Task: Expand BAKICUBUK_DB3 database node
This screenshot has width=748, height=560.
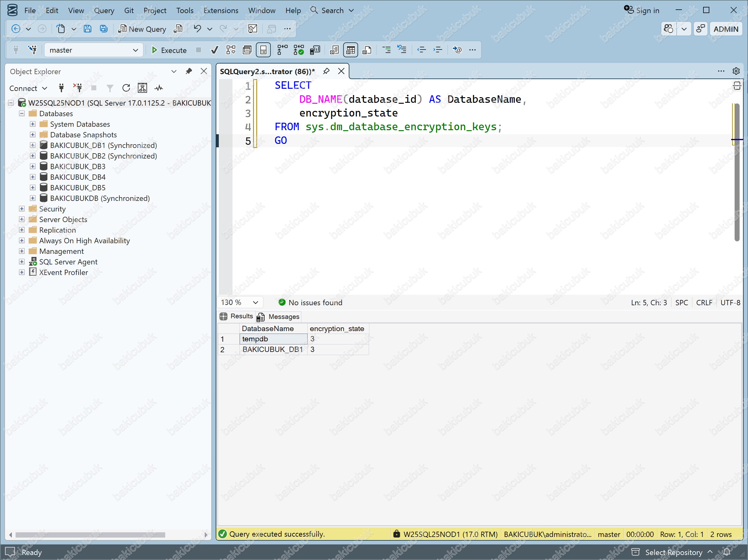Action: (x=33, y=166)
